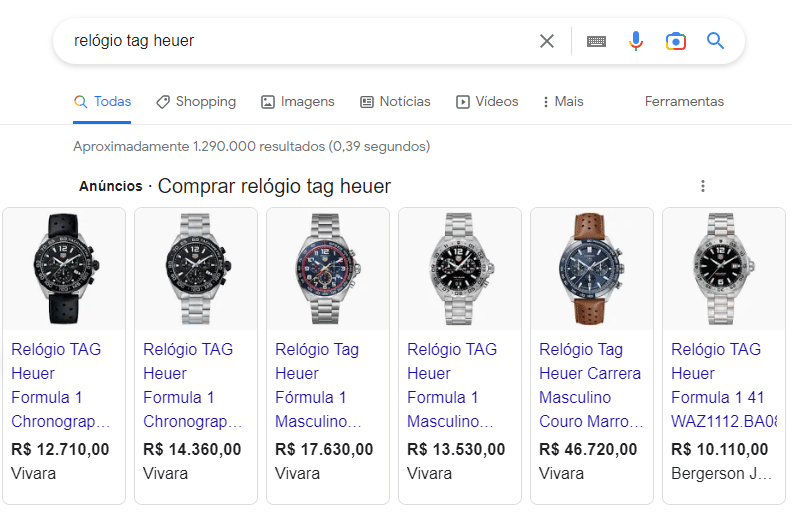The height and width of the screenshot is (521, 792).
Task: Go to the Vídeos tab
Action: coord(487,102)
